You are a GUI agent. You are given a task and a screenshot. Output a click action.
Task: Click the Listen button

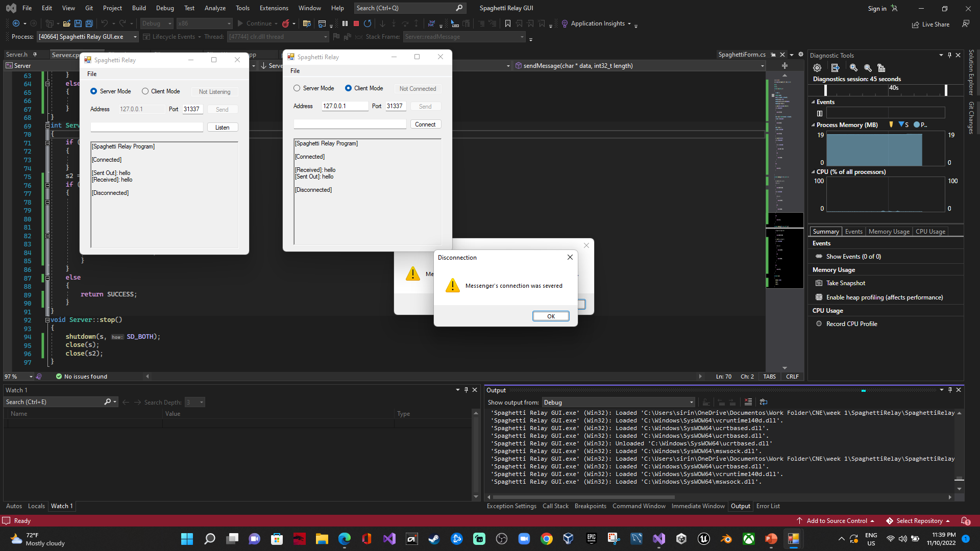click(223, 128)
